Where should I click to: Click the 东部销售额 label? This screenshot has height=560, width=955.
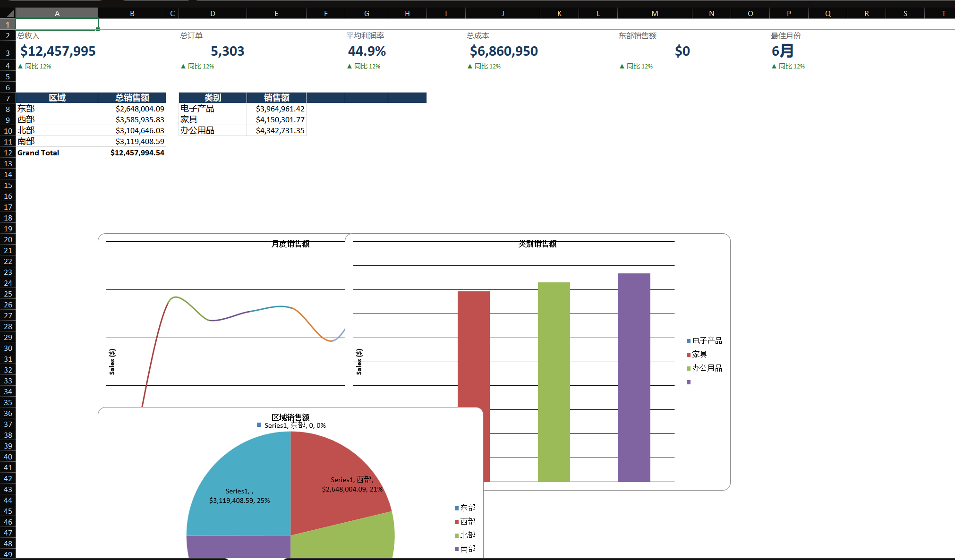(638, 35)
